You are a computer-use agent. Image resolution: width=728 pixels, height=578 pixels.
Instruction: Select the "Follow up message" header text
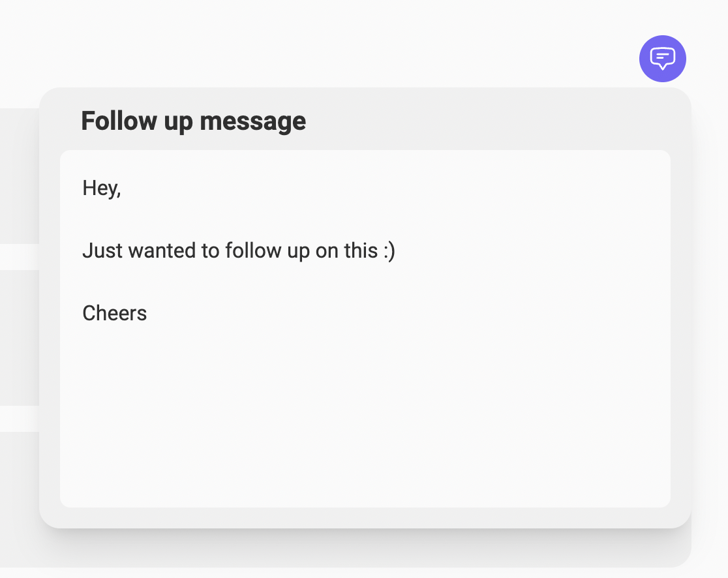tap(193, 121)
